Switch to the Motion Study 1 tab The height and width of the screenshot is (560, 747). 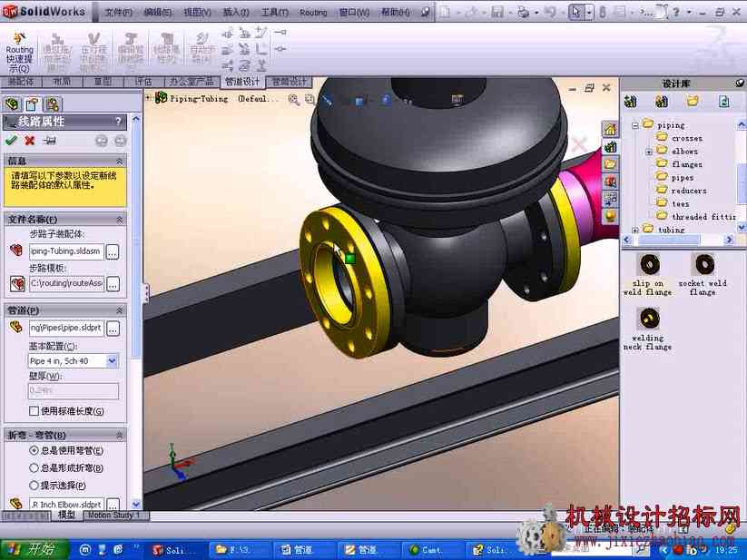click(113, 516)
